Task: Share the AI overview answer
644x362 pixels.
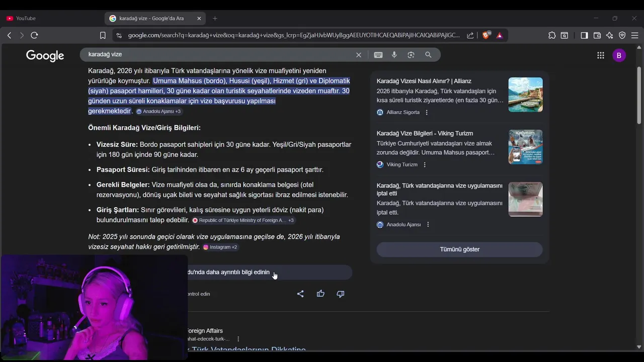Action: pos(300,294)
